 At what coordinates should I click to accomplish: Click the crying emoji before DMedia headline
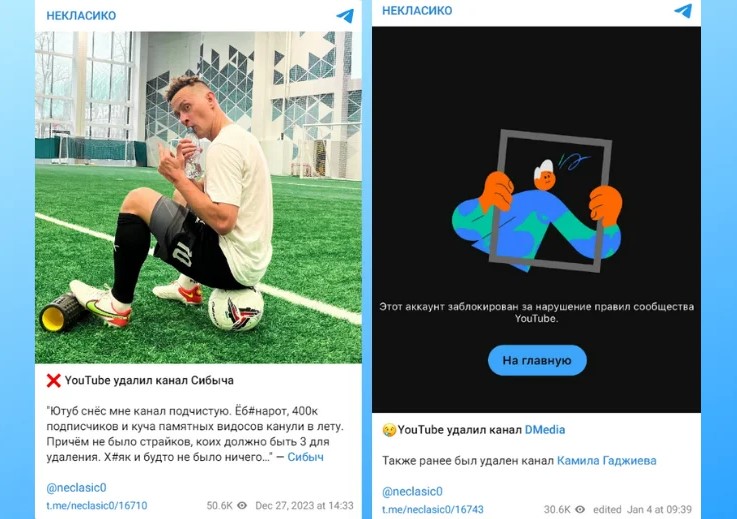(x=389, y=430)
